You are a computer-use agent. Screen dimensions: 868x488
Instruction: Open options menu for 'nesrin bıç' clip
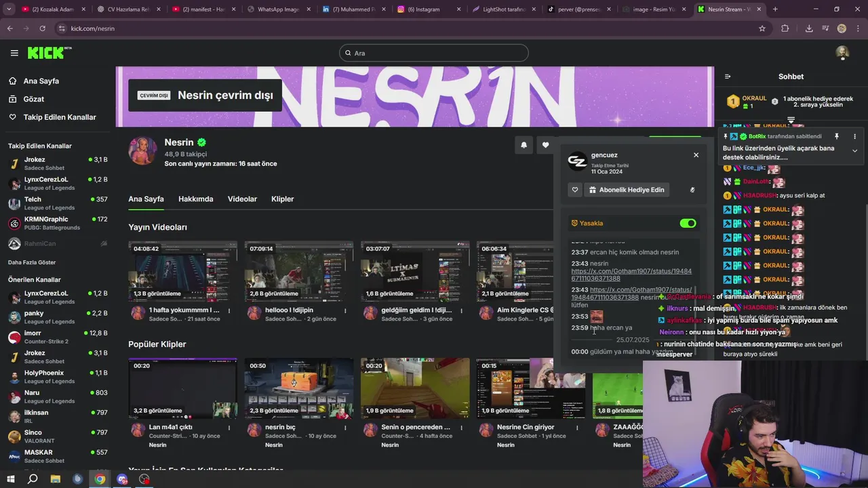pyautogui.click(x=345, y=428)
